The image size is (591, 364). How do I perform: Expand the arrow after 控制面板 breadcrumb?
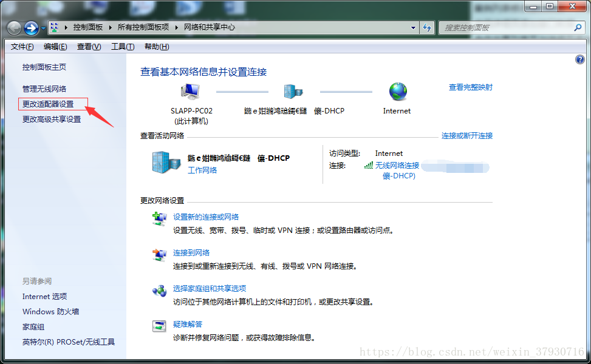click(x=110, y=27)
